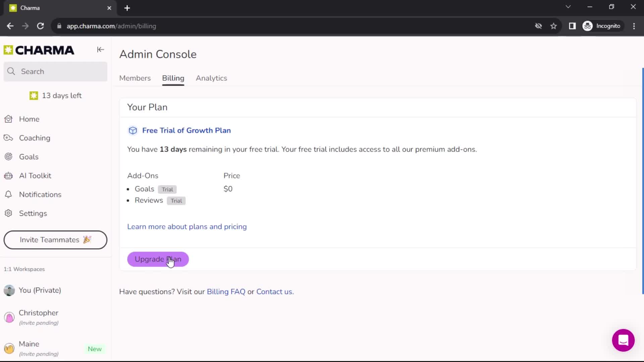Navigate to Home in sidebar
644x362 pixels.
click(x=29, y=119)
